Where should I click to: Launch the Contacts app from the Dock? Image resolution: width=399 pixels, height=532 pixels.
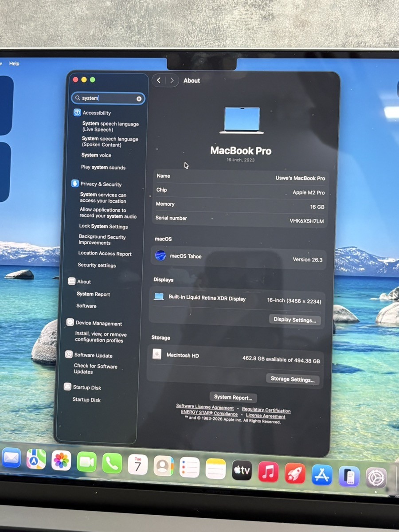164,466
